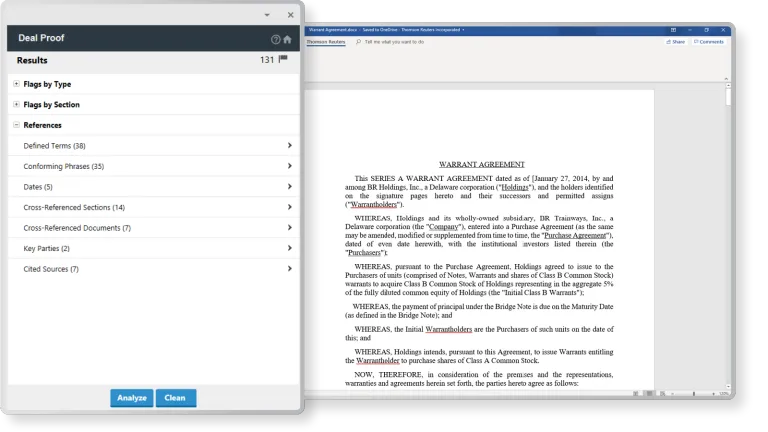Open the Comments button in Word
768x432 pixels.
[x=708, y=42]
